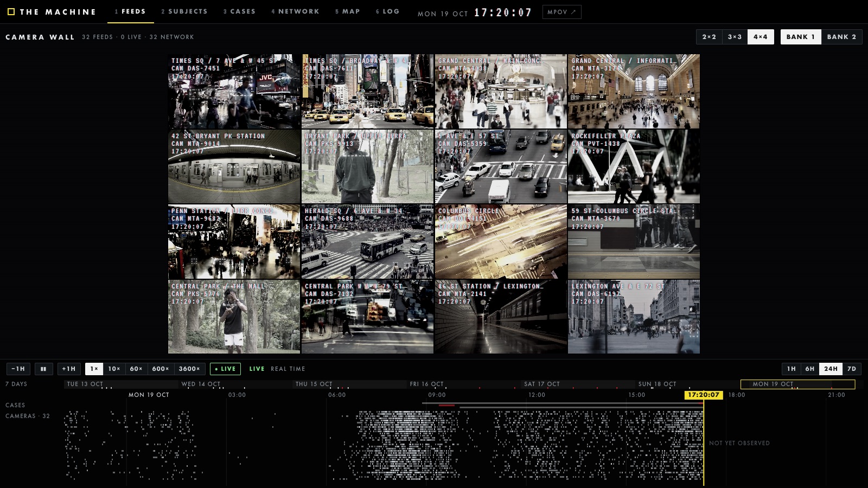Viewport: 868px width, 488px height.
Task: Set playback speed to 1×
Action: (94, 369)
